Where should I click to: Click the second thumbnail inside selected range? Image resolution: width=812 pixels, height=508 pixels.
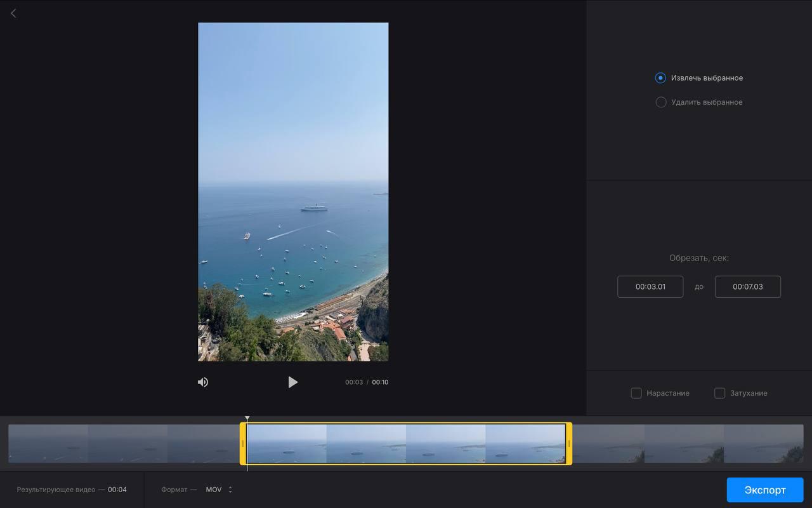366,443
